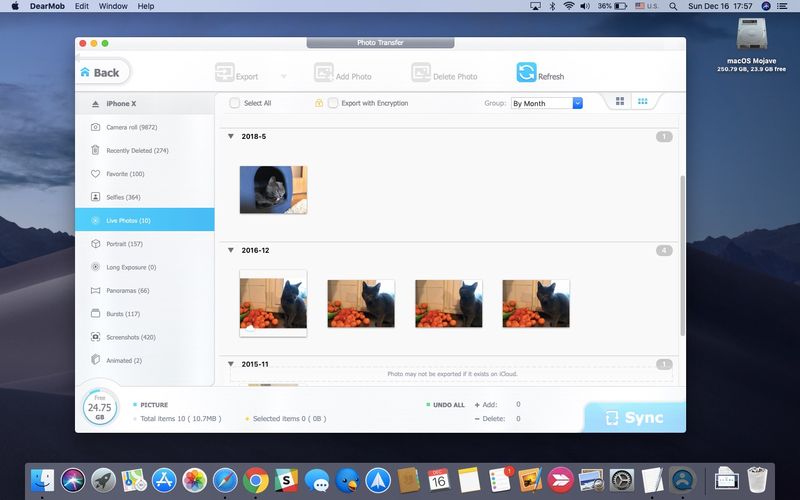800x500 pixels.
Task: Click the heart icon beside Favorite
Action: pos(95,174)
